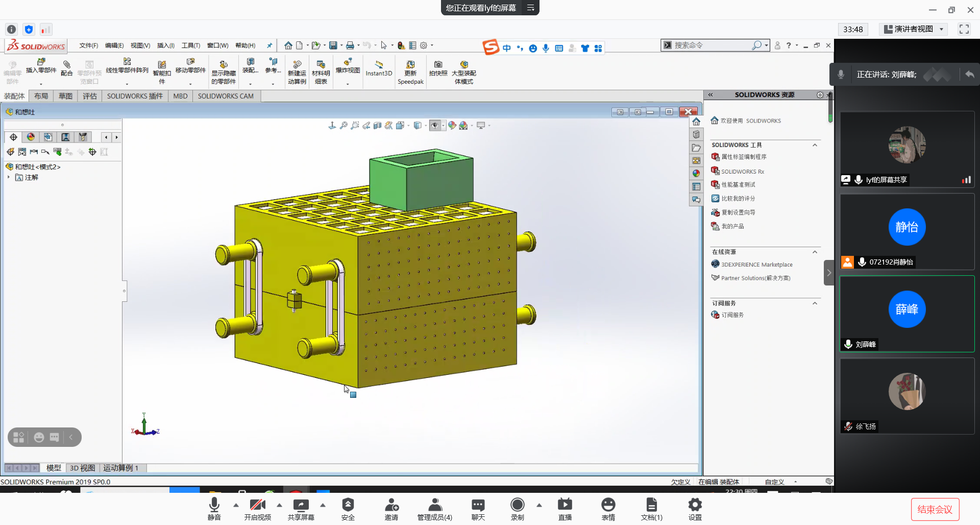Collapse the SOLIDWORKS Tools section
The width and height of the screenshot is (980, 525).
point(815,145)
